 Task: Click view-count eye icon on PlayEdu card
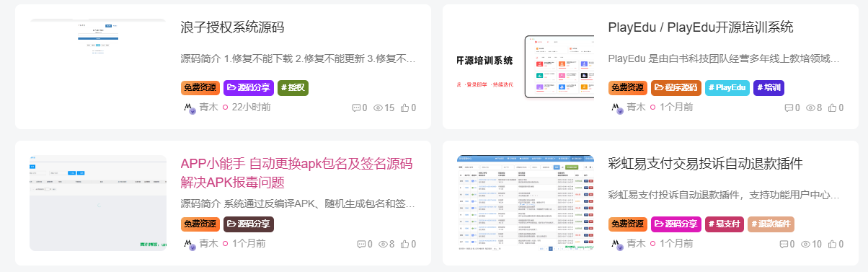(x=810, y=108)
